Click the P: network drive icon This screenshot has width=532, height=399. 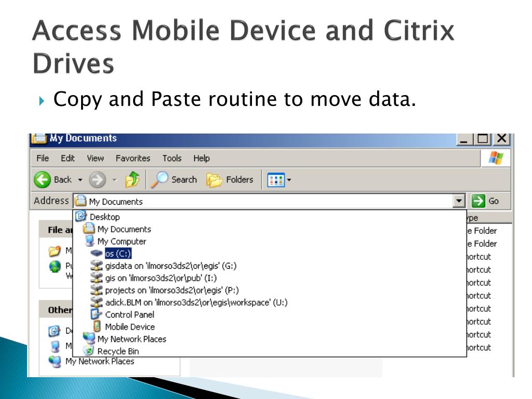97,290
